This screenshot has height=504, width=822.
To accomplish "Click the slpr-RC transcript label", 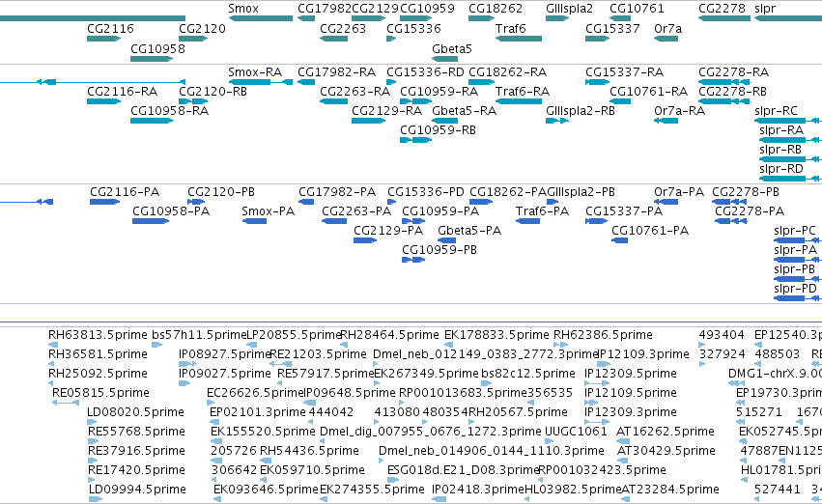I will point(776,111).
